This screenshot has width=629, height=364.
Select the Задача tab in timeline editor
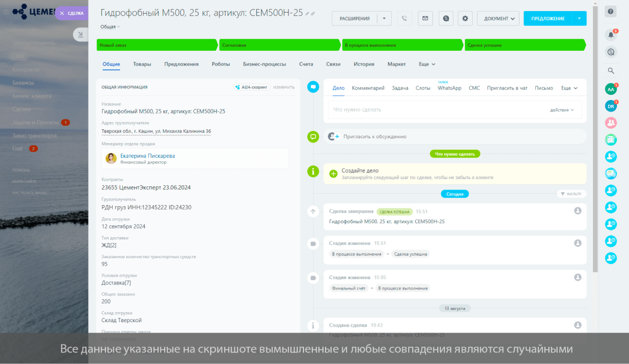click(400, 88)
